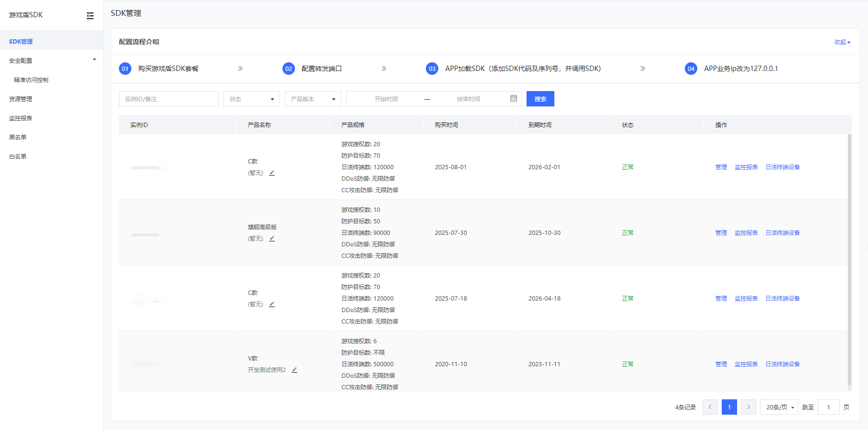Viewport: 868px width, 430px height.
Task: Open the calendar icon in the date range picker
Action: pos(513,99)
